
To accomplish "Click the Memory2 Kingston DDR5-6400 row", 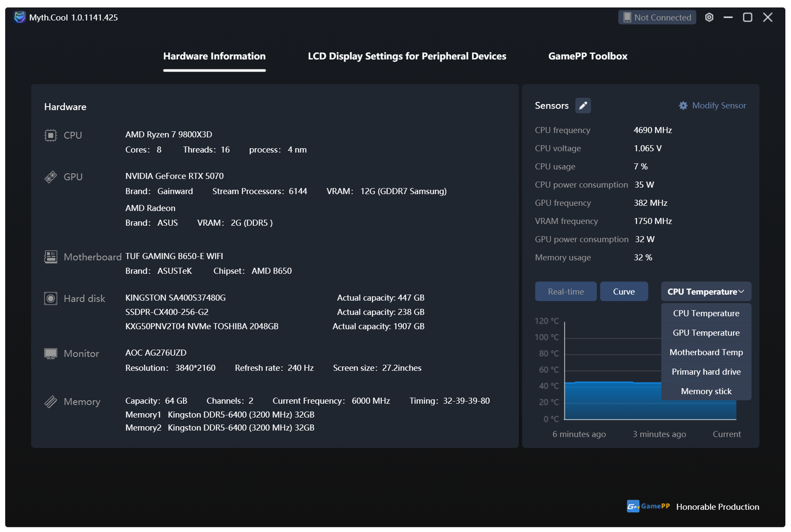I will pyautogui.click(x=220, y=428).
